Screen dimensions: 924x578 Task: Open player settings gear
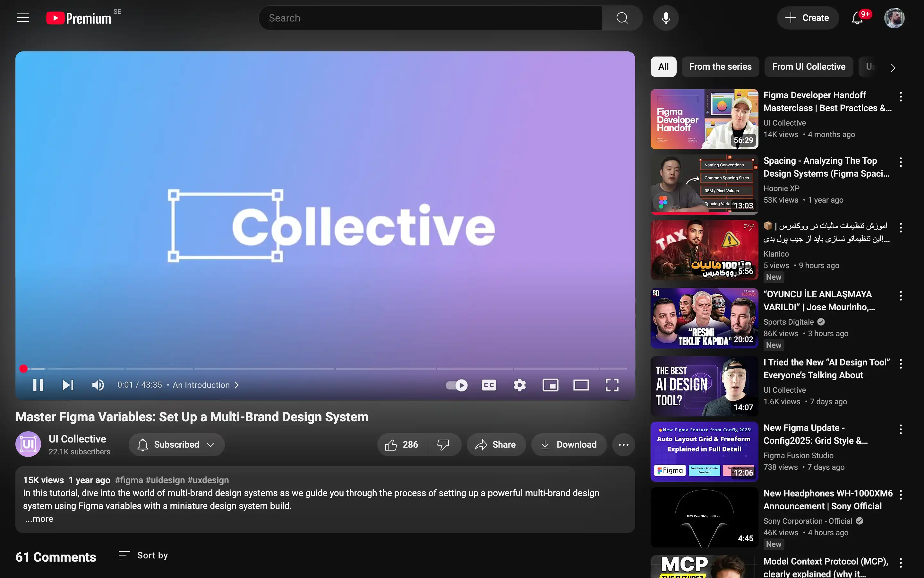[x=520, y=385]
